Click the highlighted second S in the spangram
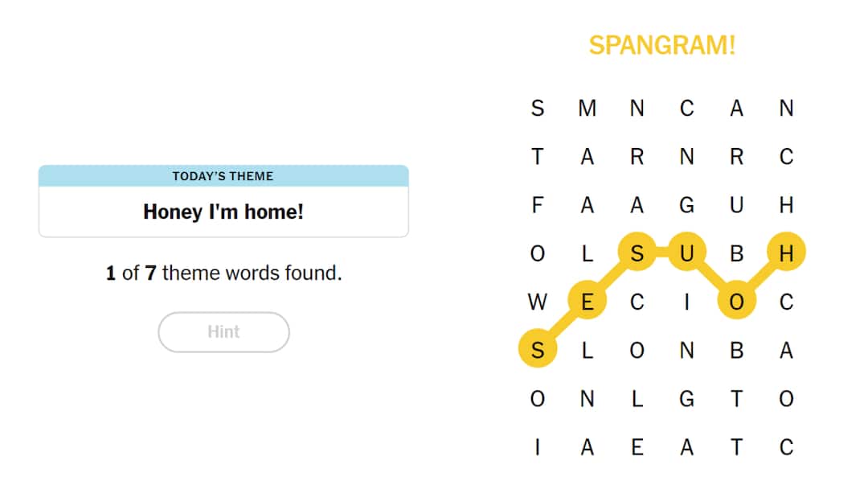 (x=637, y=253)
